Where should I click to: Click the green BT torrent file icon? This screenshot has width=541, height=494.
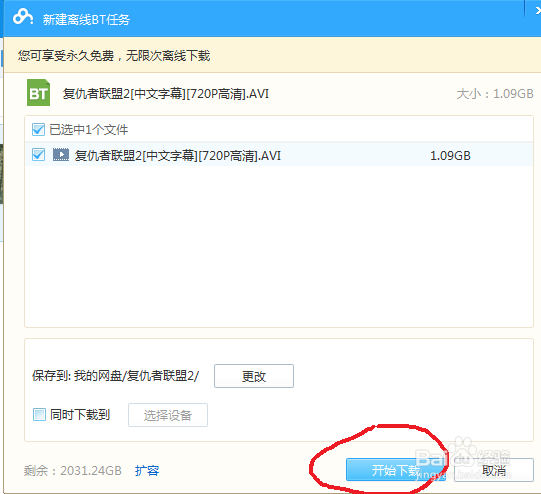point(38,92)
